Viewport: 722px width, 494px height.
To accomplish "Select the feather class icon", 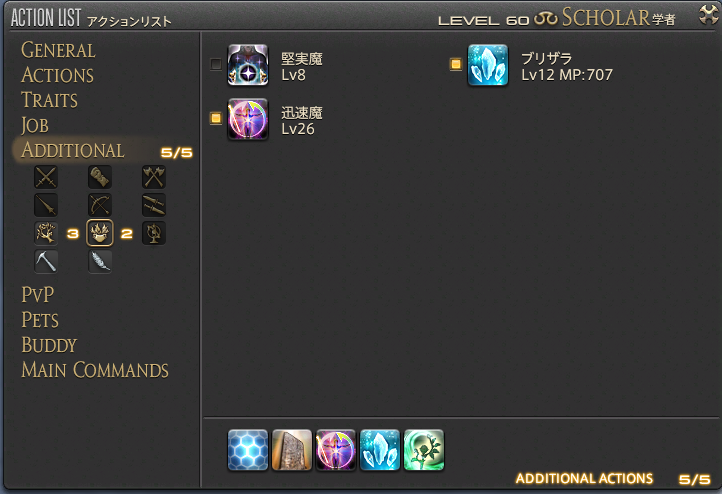I will 99,262.
